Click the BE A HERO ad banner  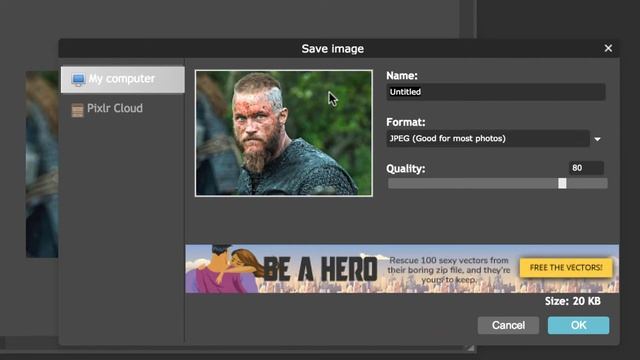pyautogui.click(x=402, y=269)
